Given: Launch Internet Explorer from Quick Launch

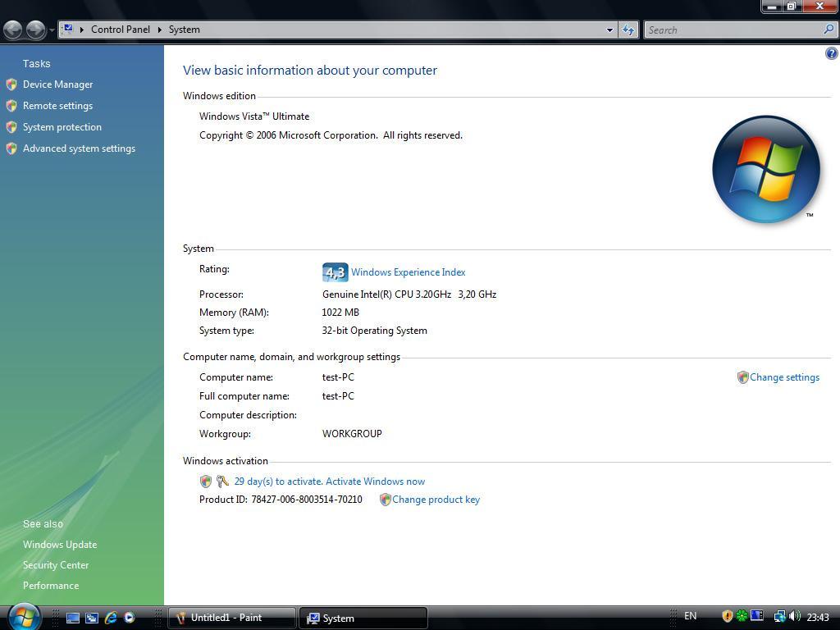Looking at the screenshot, I should click(111, 618).
